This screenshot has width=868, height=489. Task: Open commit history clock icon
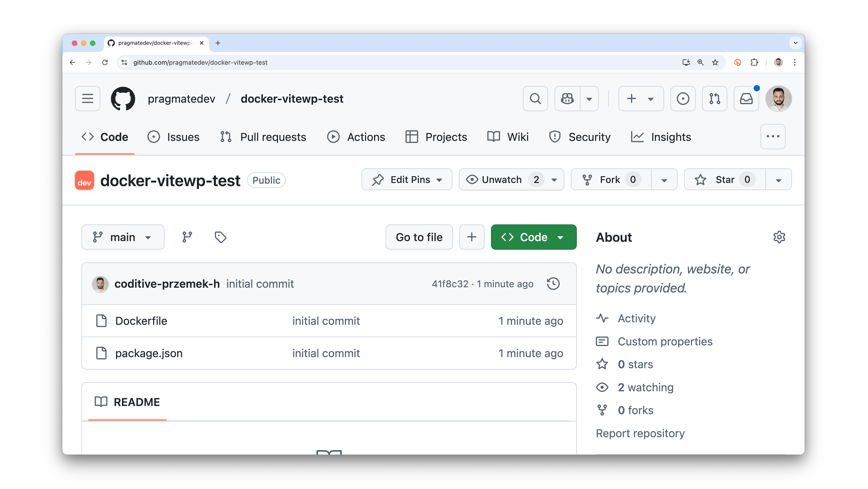click(x=553, y=284)
